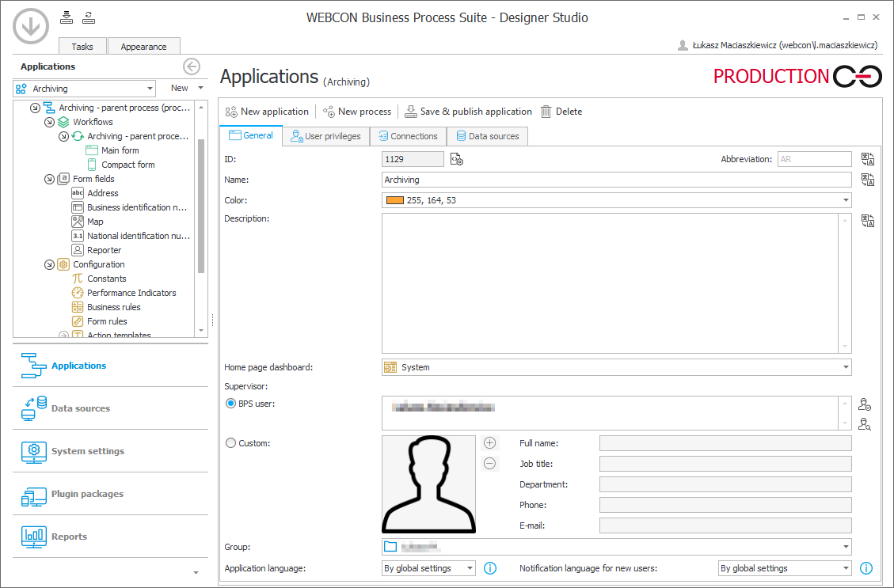
Task: Click the Configuration gear icon in the tree
Action: point(63,264)
